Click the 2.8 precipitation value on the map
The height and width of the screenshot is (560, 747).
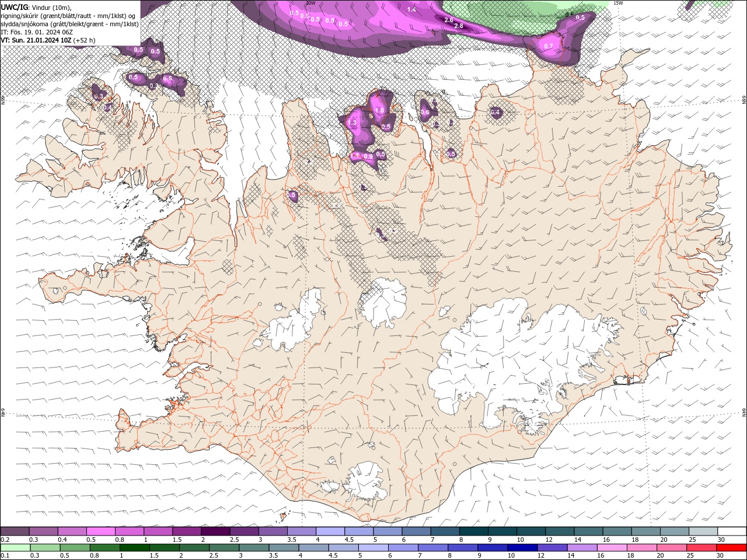click(x=459, y=26)
